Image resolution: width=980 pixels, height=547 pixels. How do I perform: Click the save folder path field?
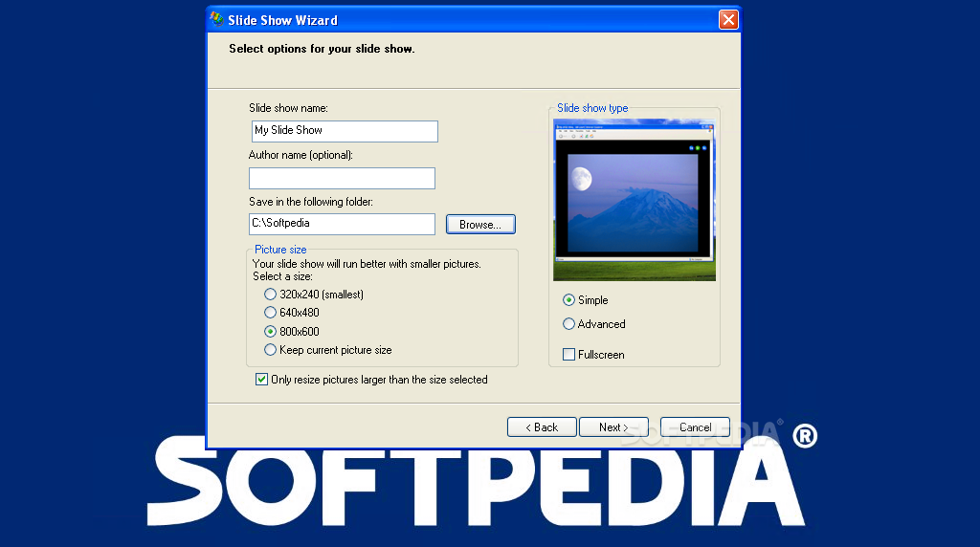coord(342,224)
